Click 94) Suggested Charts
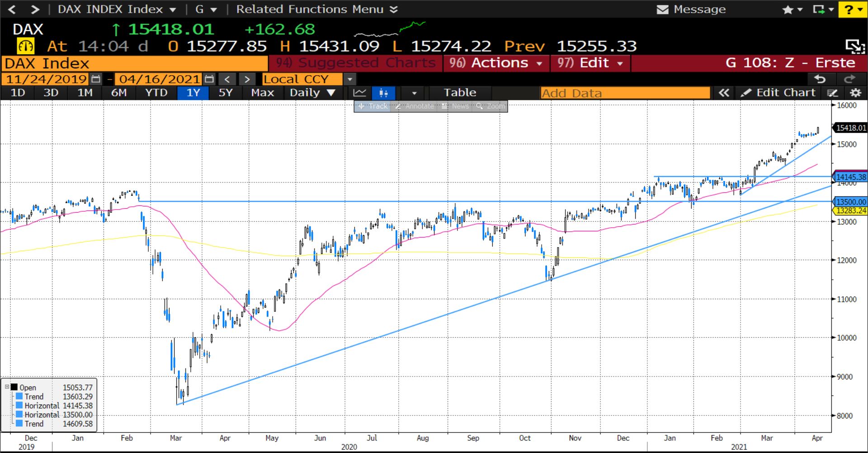The width and height of the screenshot is (868, 453). 356,63
